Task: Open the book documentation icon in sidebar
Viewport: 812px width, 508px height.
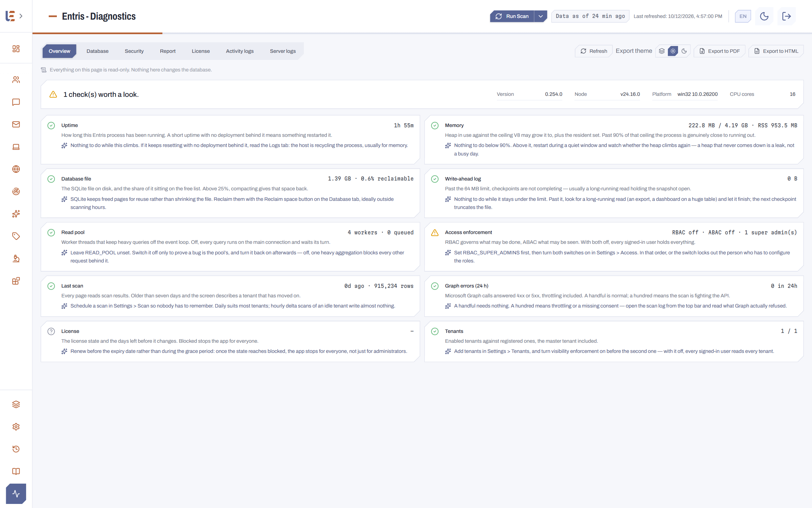Action: 16,471
